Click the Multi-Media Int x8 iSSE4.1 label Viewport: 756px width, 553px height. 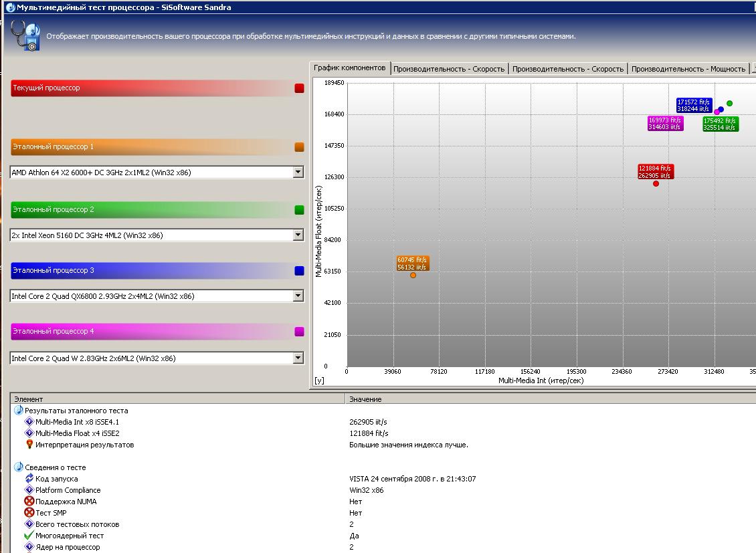click(x=77, y=422)
